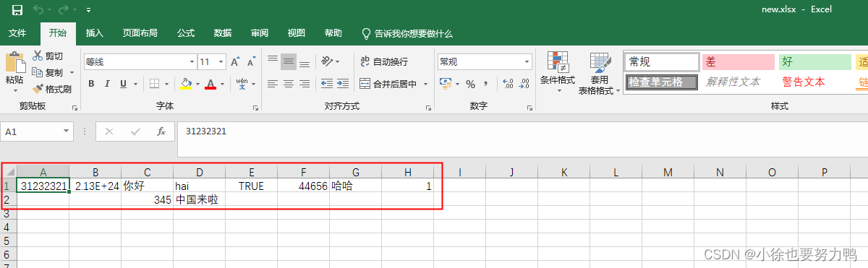Apply the 差 (Bad) cell style
This screenshot has width=868, height=268.
(x=738, y=62)
